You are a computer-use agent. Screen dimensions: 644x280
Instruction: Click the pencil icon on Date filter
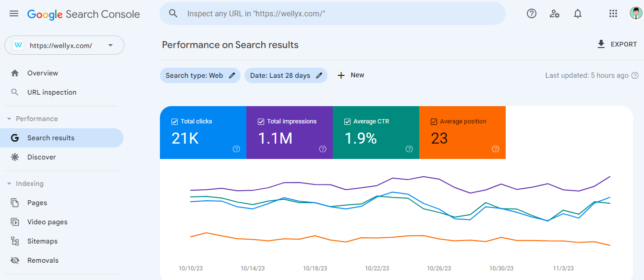click(319, 75)
